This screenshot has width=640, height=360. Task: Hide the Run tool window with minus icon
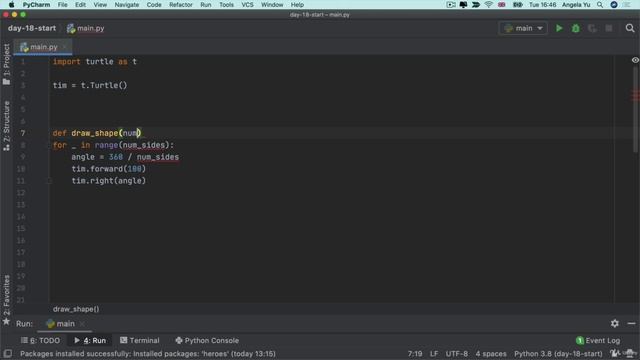(x=631, y=323)
